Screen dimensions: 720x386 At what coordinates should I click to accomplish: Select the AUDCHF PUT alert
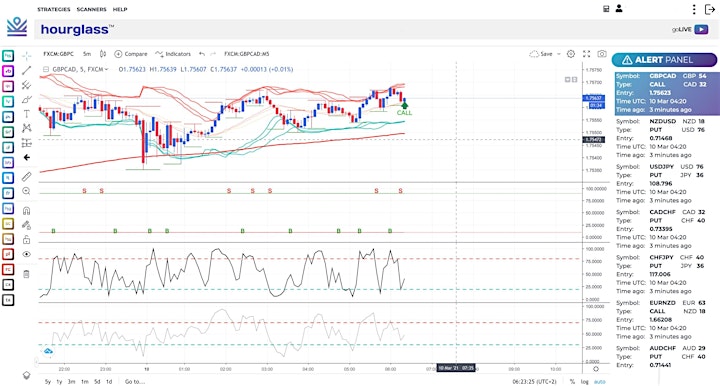click(x=667, y=357)
